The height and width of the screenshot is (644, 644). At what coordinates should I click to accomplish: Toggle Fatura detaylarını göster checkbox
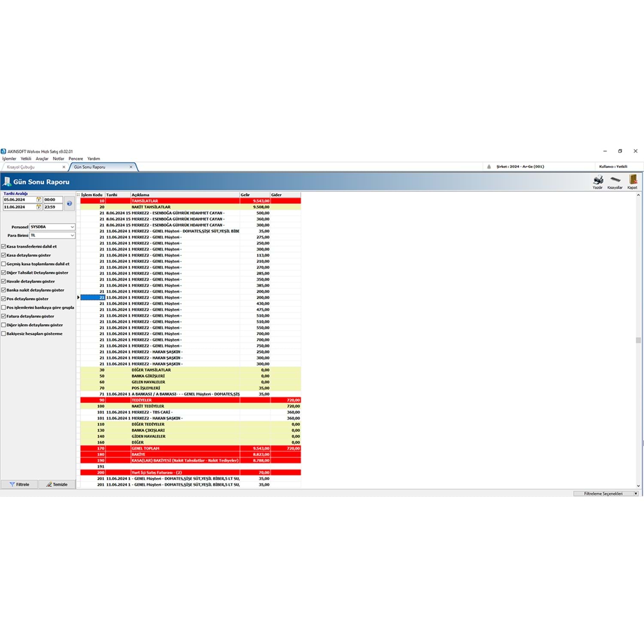click(3, 316)
